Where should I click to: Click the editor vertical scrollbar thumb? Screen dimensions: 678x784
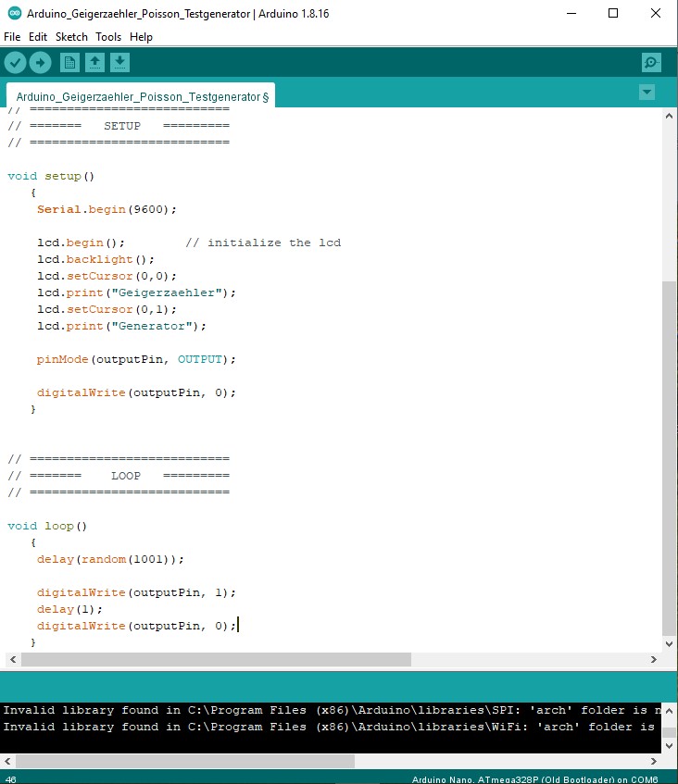coord(669,457)
